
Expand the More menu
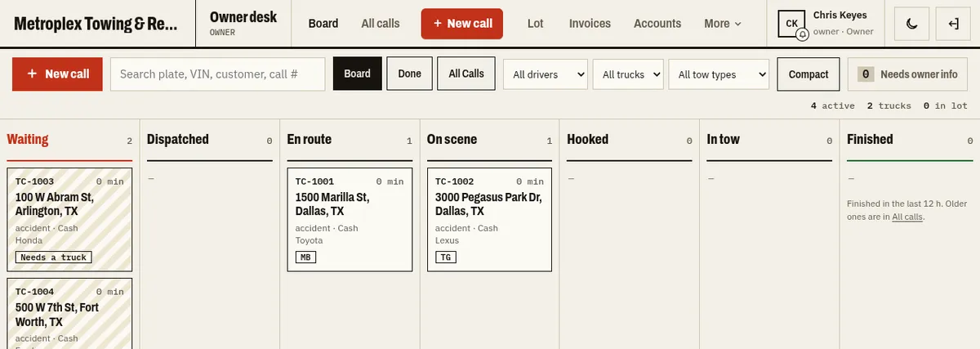pos(723,24)
